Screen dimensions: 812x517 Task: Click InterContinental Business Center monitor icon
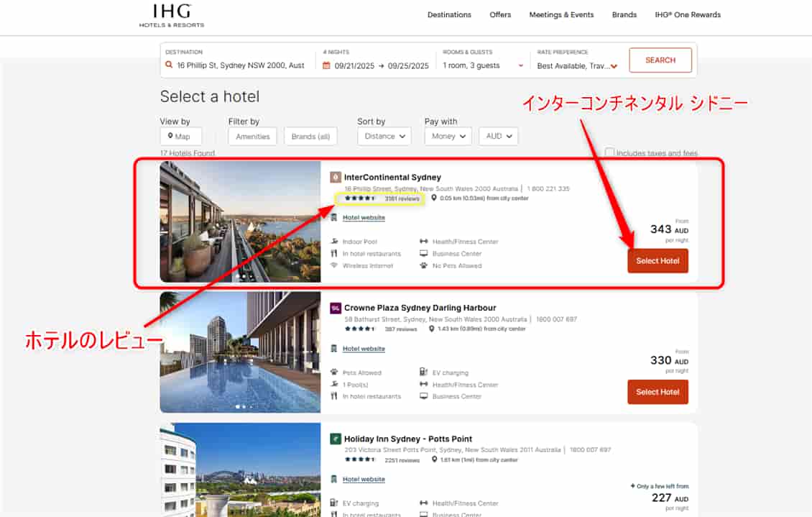[424, 253]
